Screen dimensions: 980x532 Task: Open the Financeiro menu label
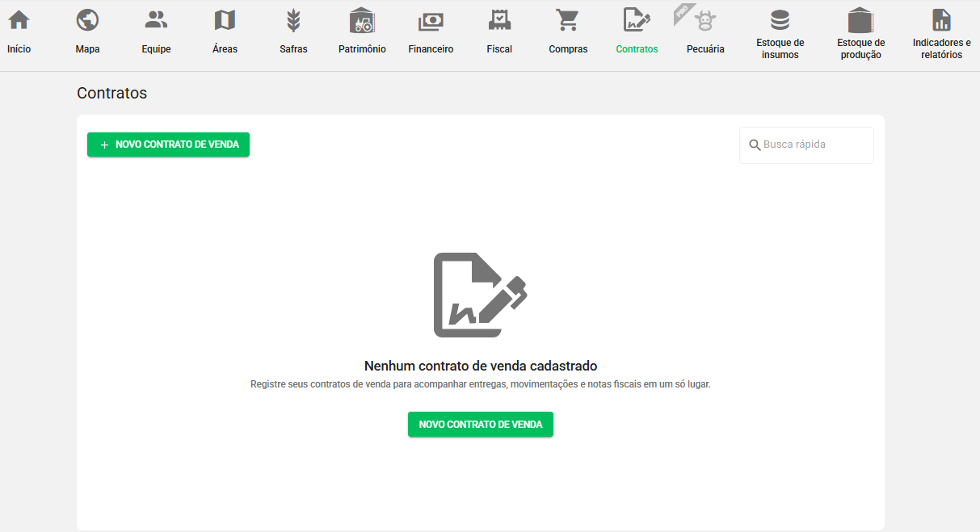pos(431,49)
